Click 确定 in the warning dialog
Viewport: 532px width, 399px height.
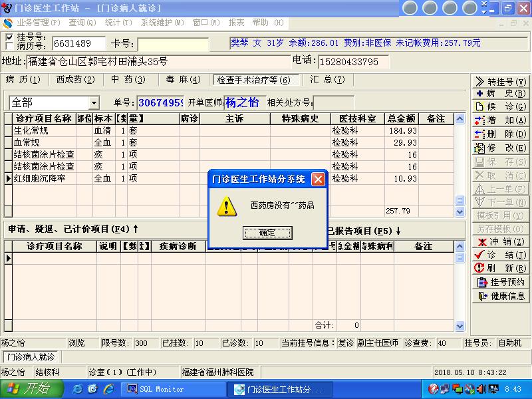[x=267, y=233]
